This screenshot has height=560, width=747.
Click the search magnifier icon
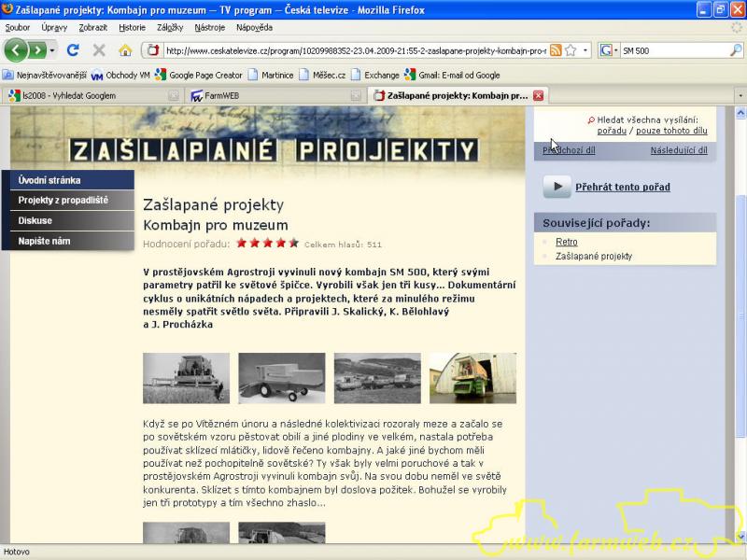pyautogui.click(x=736, y=50)
